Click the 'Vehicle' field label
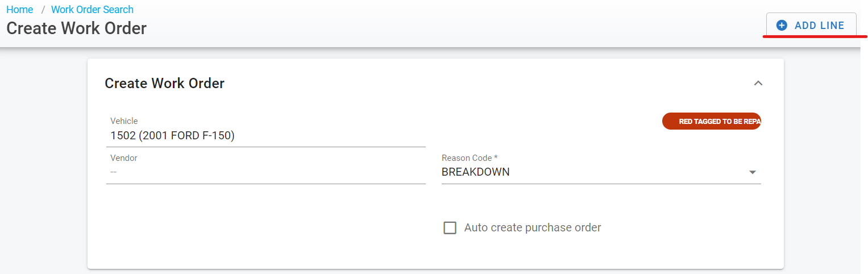This screenshot has width=868, height=274. [x=123, y=121]
